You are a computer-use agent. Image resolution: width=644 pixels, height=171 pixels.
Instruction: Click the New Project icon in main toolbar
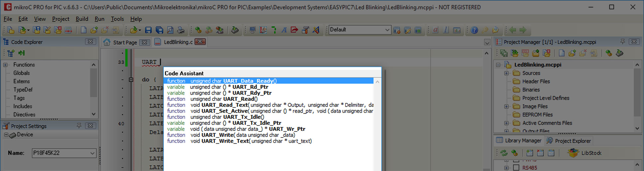11,30
